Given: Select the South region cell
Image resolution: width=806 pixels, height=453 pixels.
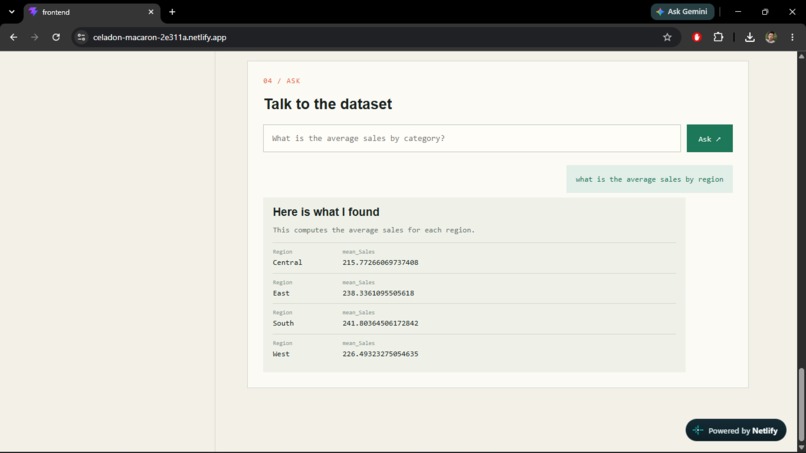Looking at the screenshot, I should click(283, 323).
